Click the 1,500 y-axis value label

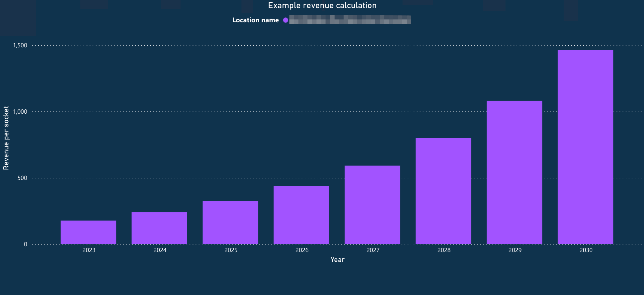point(20,45)
